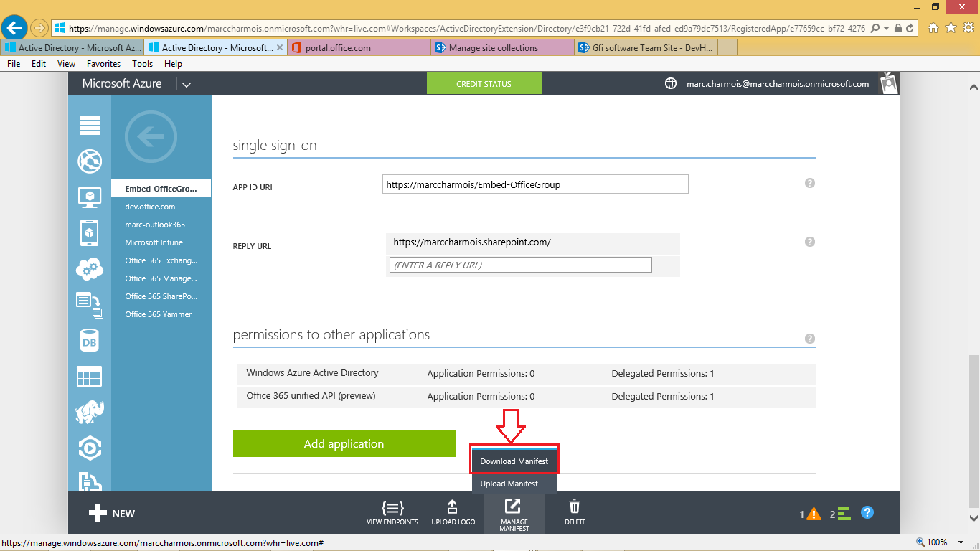
Task: Click the green operations list icon
Action: pyautogui.click(x=844, y=513)
